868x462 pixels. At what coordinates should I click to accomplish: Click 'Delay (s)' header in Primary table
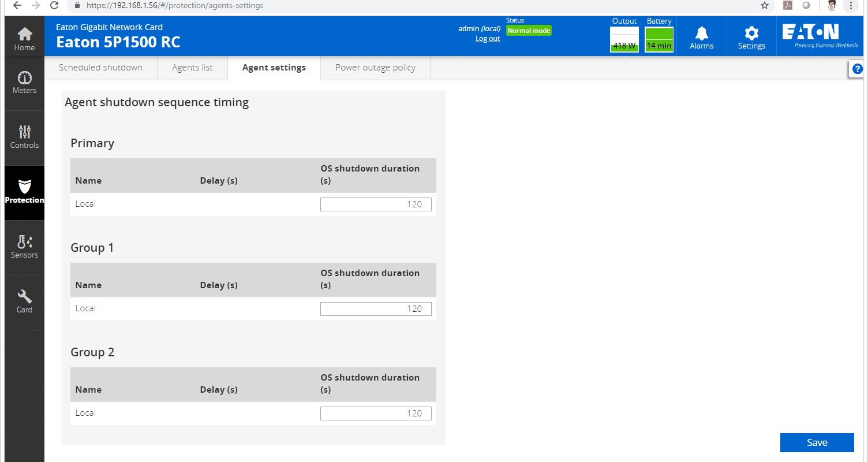tap(219, 181)
